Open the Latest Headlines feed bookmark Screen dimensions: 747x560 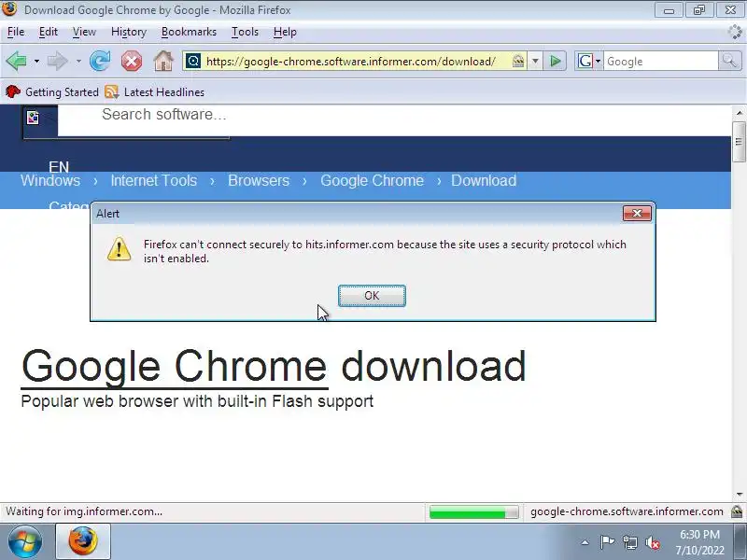154,91
